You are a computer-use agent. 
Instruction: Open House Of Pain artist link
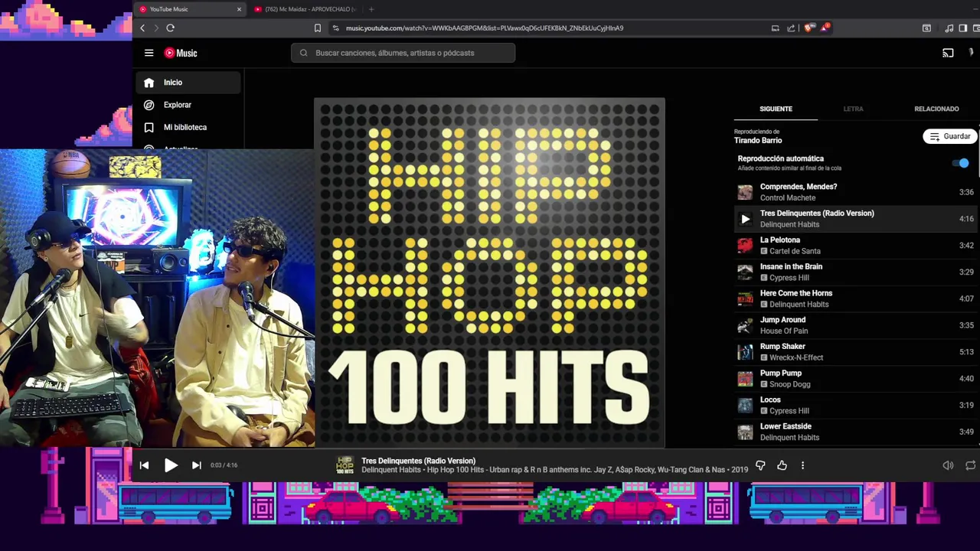point(784,331)
